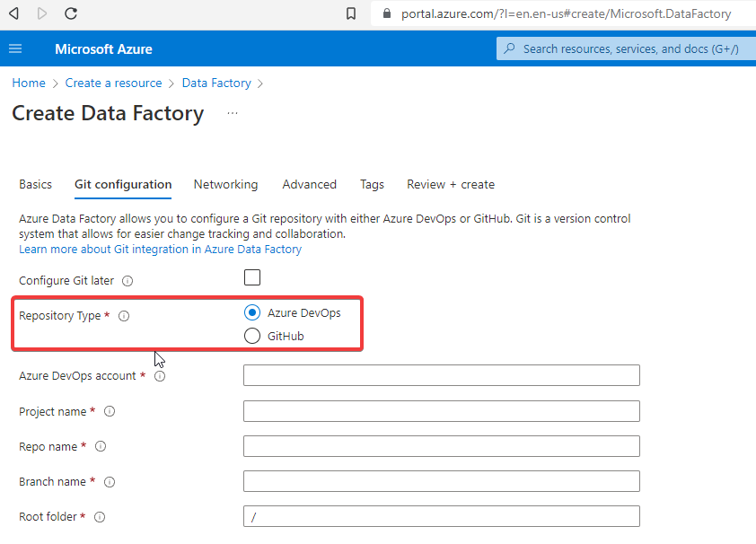Click info icon beside Azure DevOps account
Viewport: 756px width, 544px height.
pyautogui.click(x=160, y=376)
